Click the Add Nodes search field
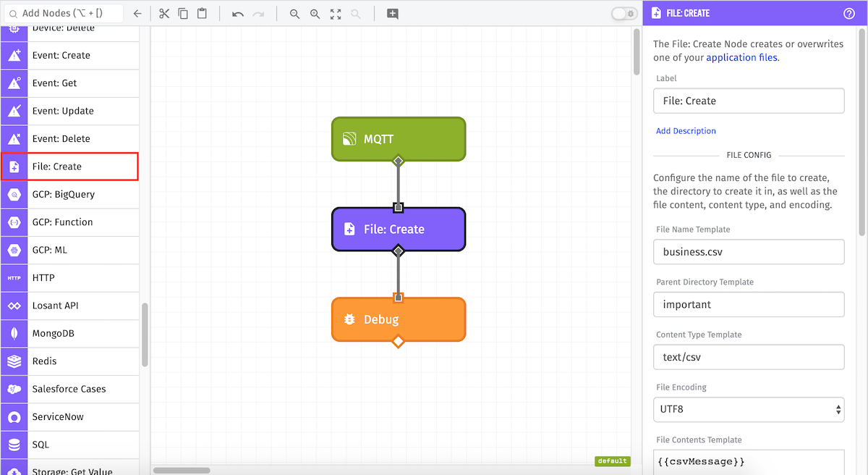Screen dimensions: 868x475 (x=64, y=13)
